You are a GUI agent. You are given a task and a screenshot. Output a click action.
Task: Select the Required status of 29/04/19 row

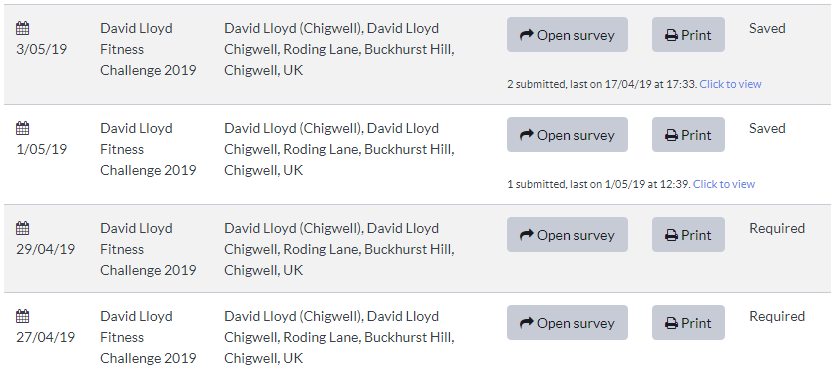(x=777, y=228)
